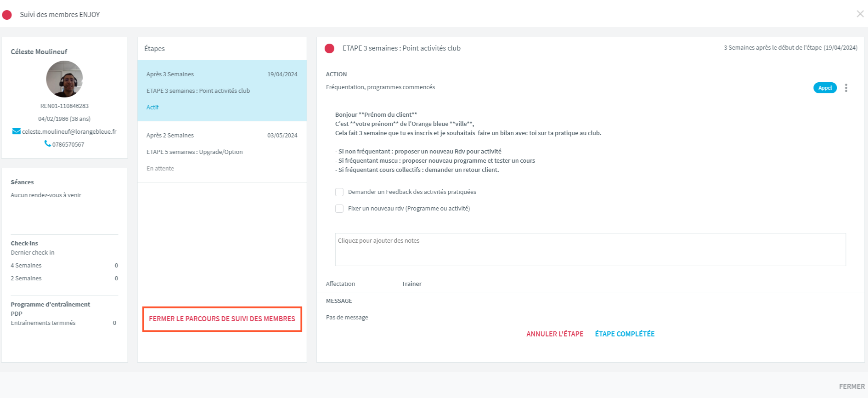The image size is (868, 398).
Task: Click 3 Semaines après le début de l'étape text
Action: [x=790, y=48]
